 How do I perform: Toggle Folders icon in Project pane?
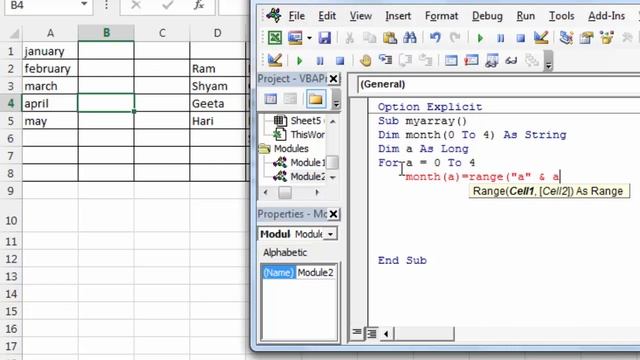(x=316, y=99)
